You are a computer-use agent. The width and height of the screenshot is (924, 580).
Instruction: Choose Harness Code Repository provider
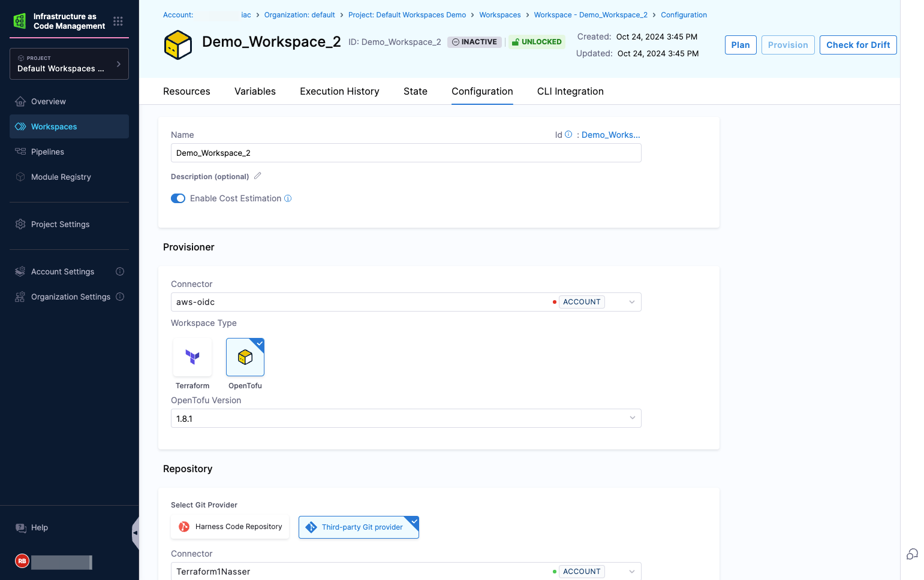click(230, 527)
